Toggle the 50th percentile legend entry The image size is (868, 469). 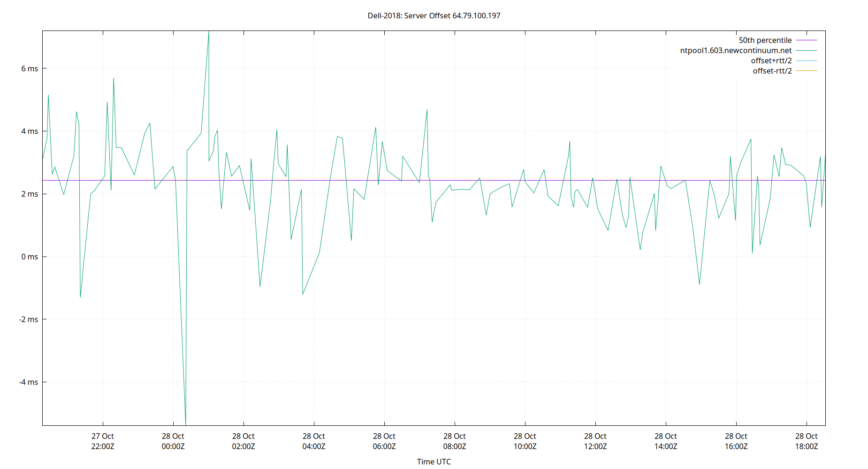click(x=765, y=40)
